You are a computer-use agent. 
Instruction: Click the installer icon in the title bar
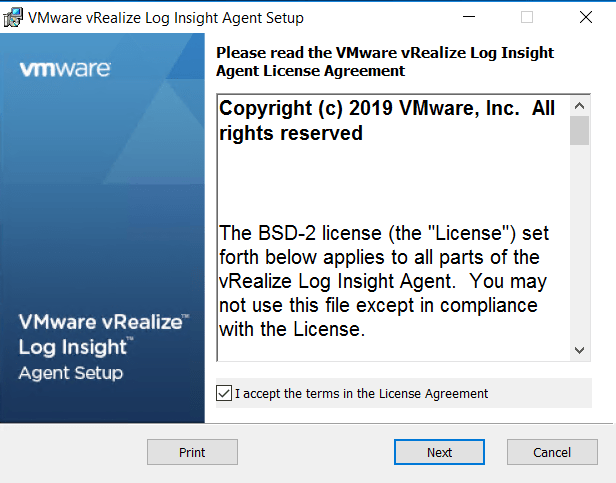click(13, 17)
